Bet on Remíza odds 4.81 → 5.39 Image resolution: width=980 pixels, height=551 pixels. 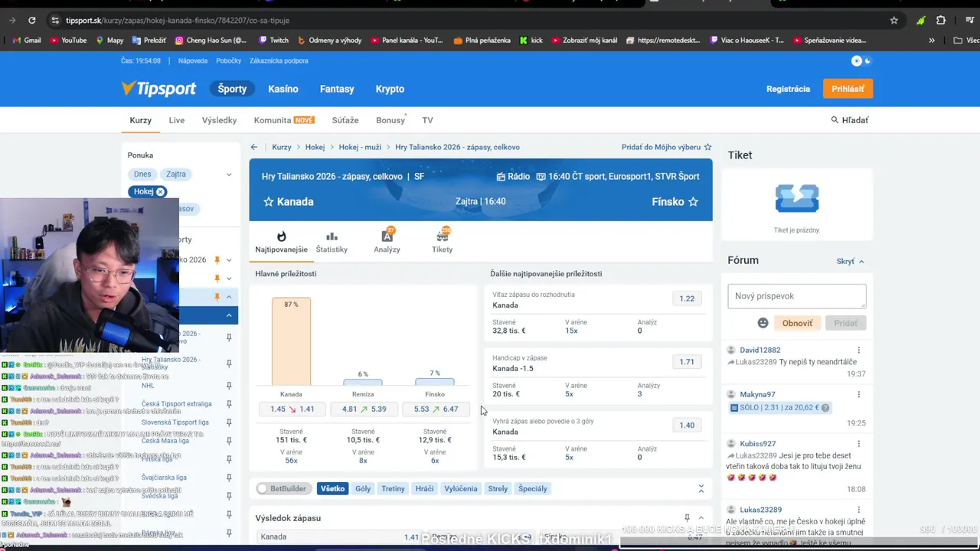[x=364, y=409]
